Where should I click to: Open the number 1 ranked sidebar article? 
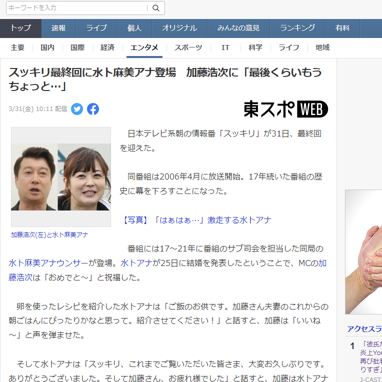coord(371,357)
